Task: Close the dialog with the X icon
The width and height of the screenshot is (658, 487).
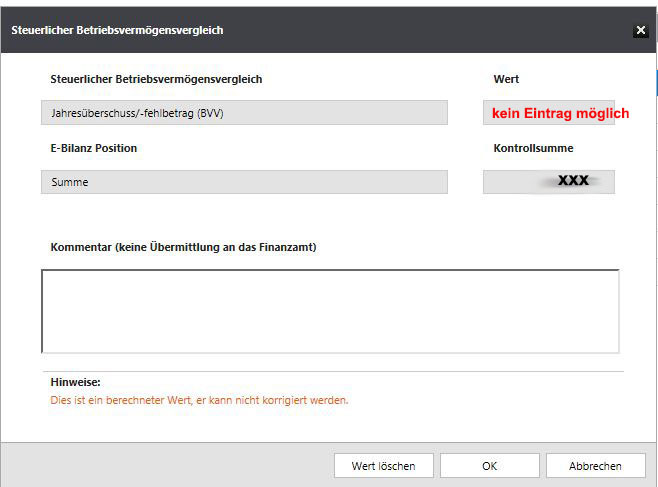Action: pyautogui.click(x=641, y=30)
